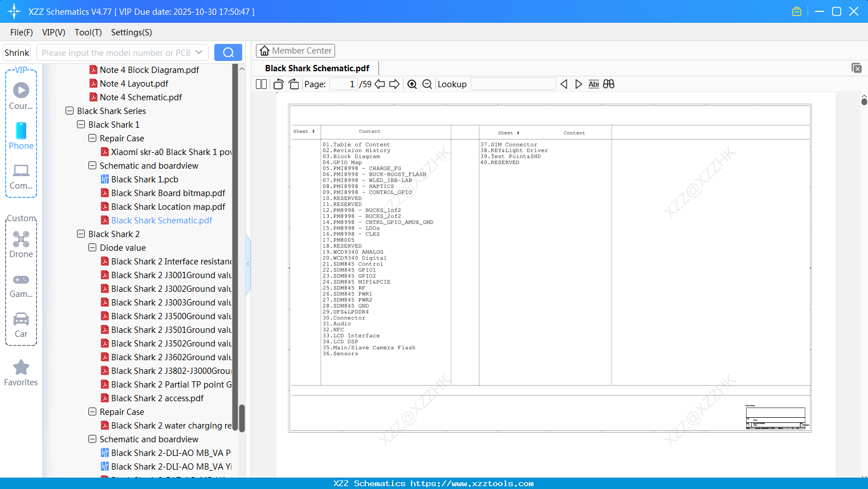
Task: Select the Phone category icon
Action: (21, 136)
